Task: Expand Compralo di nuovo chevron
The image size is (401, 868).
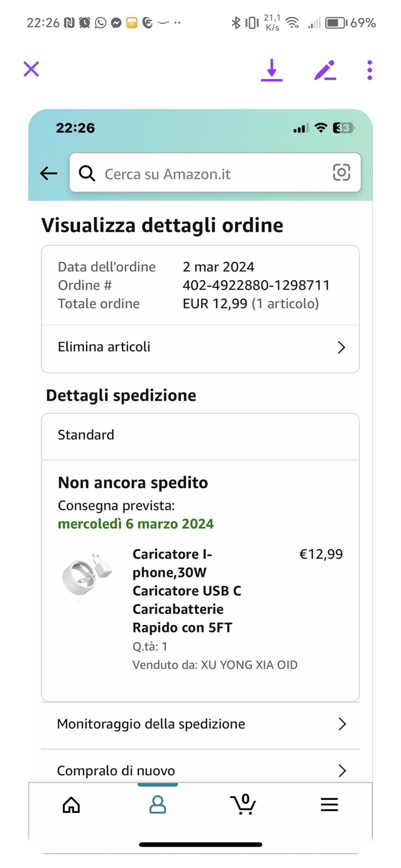Action: [342, 770]
